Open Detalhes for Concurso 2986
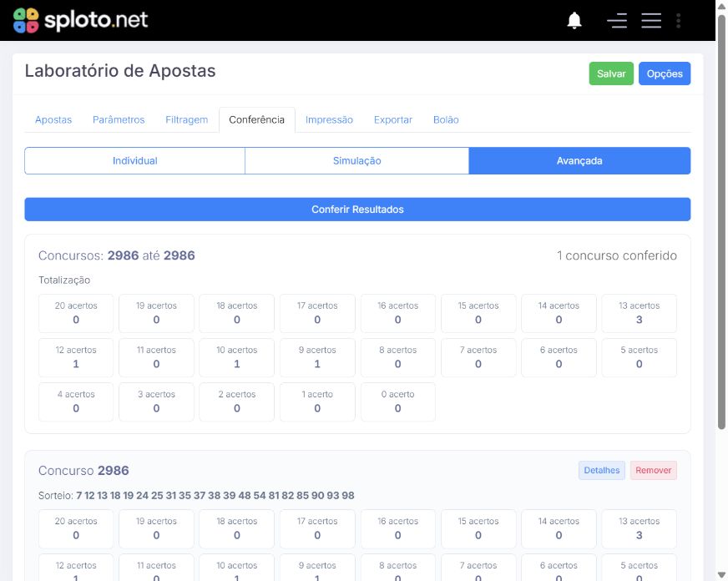This screenshot has height=581, width=728. 602,470
